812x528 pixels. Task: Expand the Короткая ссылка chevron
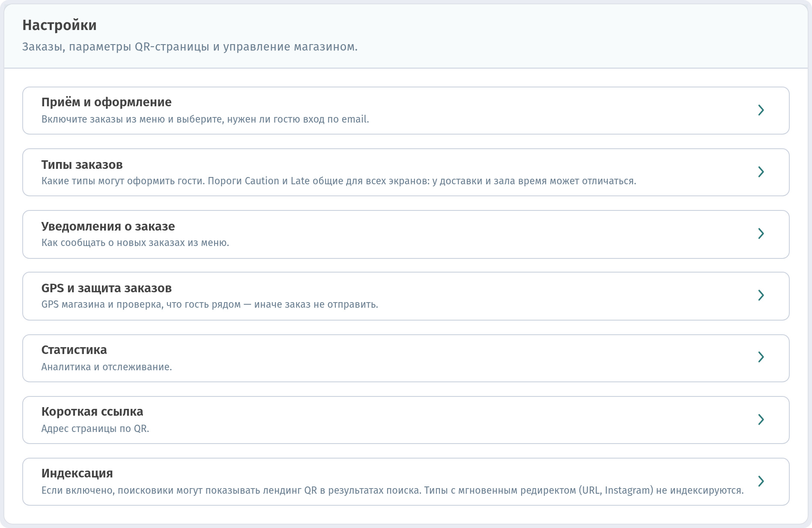point(761,420)
